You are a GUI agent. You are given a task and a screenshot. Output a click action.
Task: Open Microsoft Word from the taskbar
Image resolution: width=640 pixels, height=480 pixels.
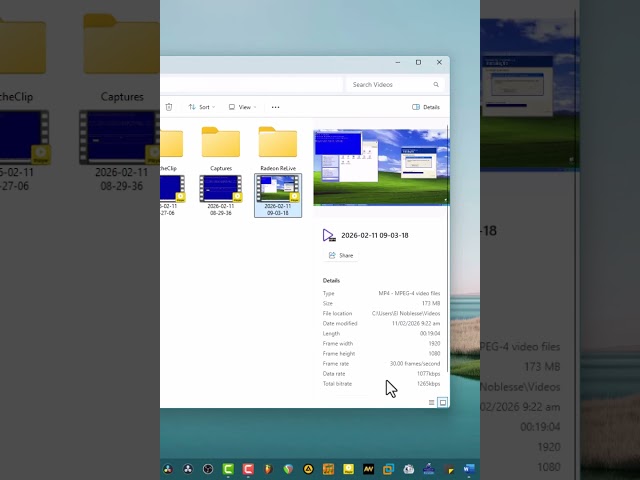pos(469,469)
